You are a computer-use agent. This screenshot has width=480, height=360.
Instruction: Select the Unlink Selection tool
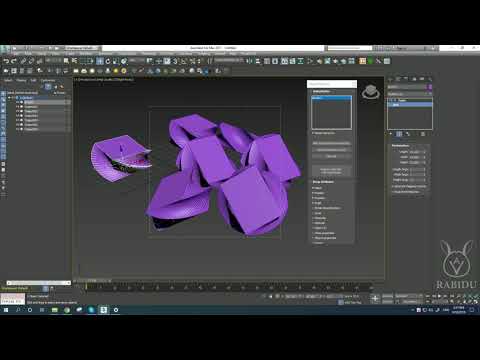pos(31,61)
